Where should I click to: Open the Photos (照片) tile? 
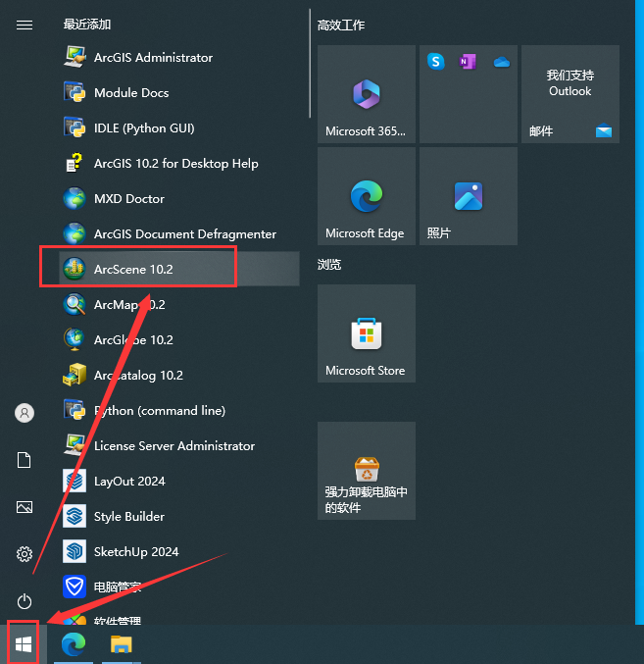click(468, 196)
